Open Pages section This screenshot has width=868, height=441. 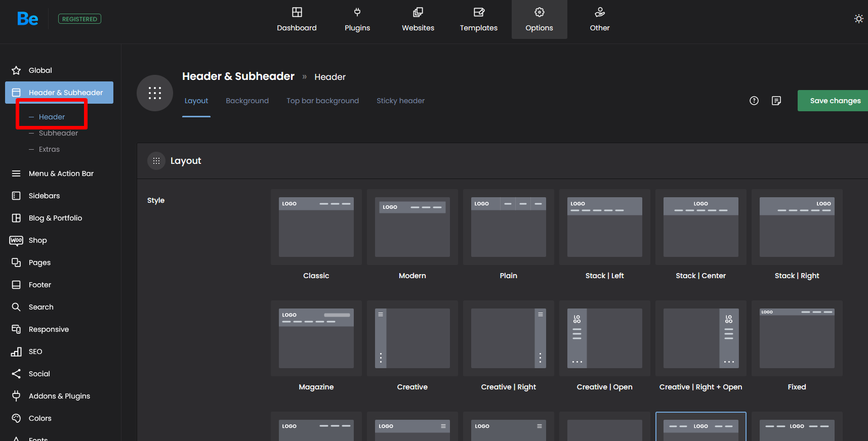coord(59,262)
